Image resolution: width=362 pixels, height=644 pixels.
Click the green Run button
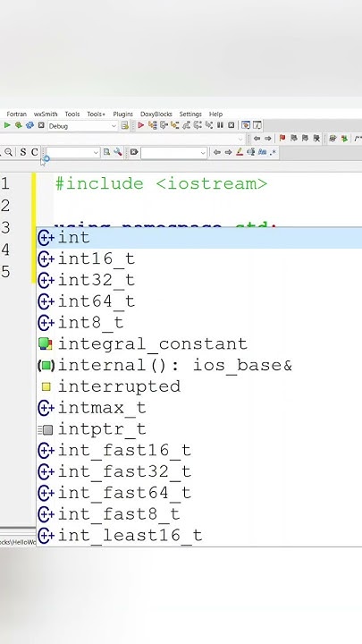(7, 125)
